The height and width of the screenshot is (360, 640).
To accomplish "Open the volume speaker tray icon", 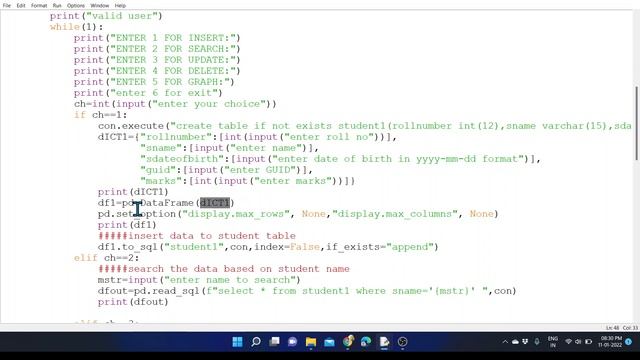I will [x=578, y=342].
